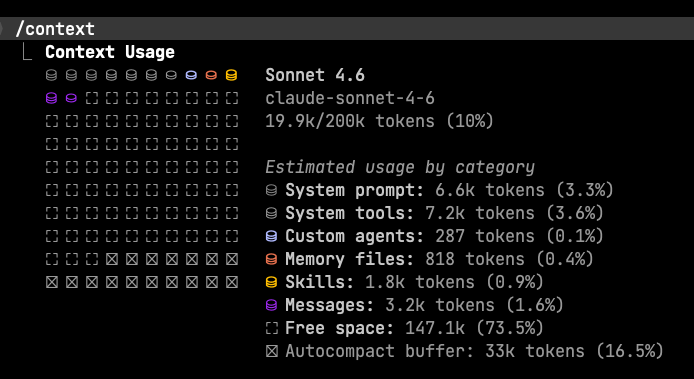This screenshot has width=694, height=379.
Task: Click the blue Custom agents legend icon
Action: 271,236
